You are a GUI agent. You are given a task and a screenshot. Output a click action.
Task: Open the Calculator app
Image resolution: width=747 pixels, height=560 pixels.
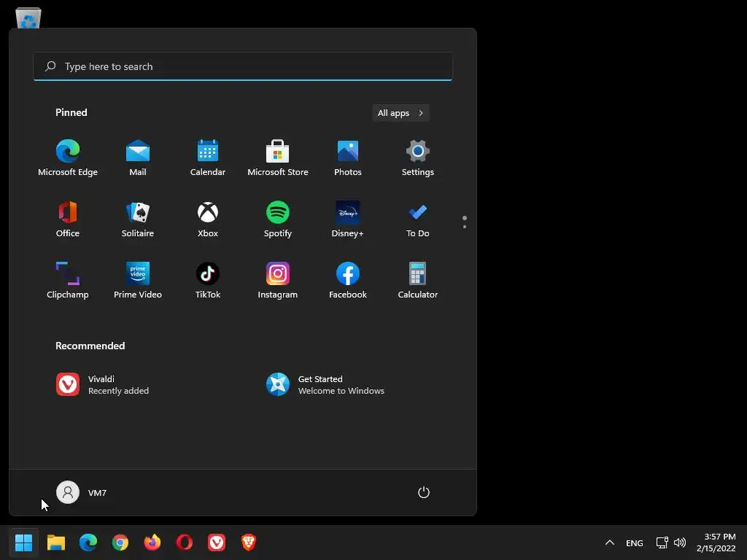pyautogui.click(x=418, y=281)
